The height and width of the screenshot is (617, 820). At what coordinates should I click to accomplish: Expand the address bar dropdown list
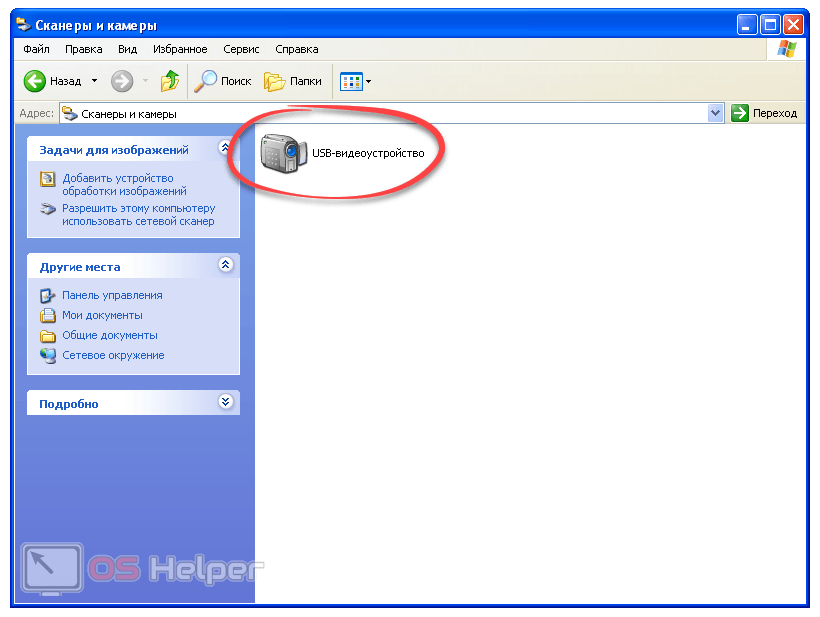[x=715, y=113]
